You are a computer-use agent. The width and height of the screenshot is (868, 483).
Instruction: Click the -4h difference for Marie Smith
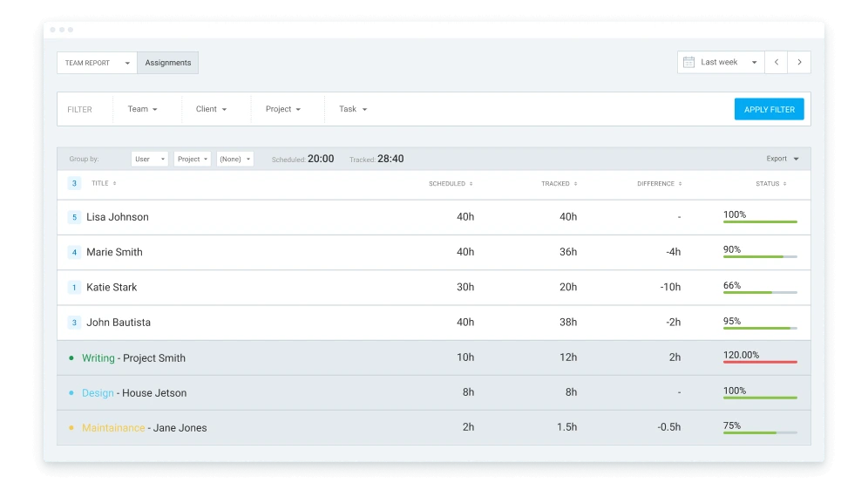point(673,252)
